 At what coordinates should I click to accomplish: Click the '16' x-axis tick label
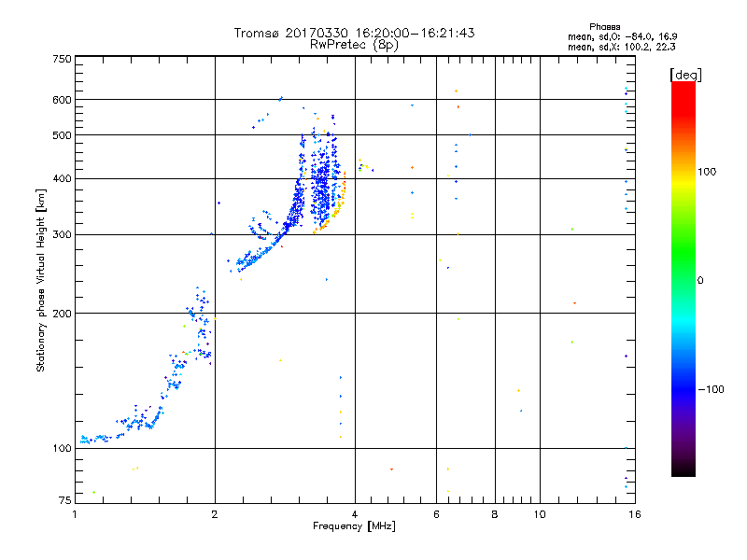tap(635, 514)
